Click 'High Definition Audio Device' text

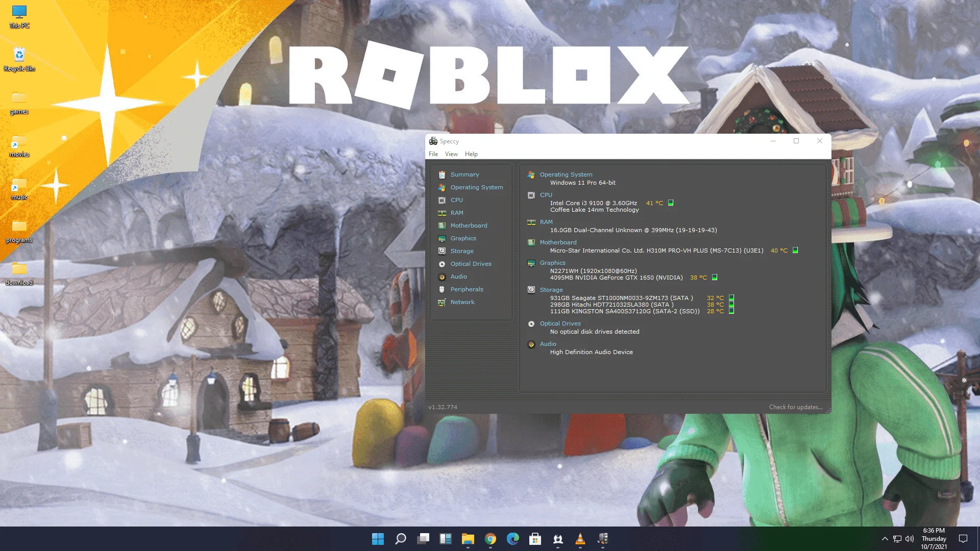coord(591,352)
